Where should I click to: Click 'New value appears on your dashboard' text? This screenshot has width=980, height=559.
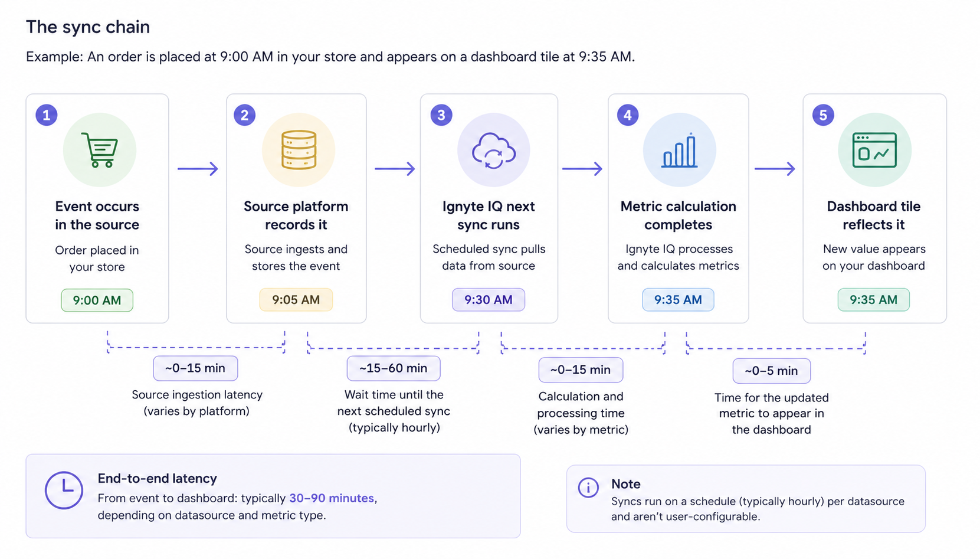(x=874, y=257)
